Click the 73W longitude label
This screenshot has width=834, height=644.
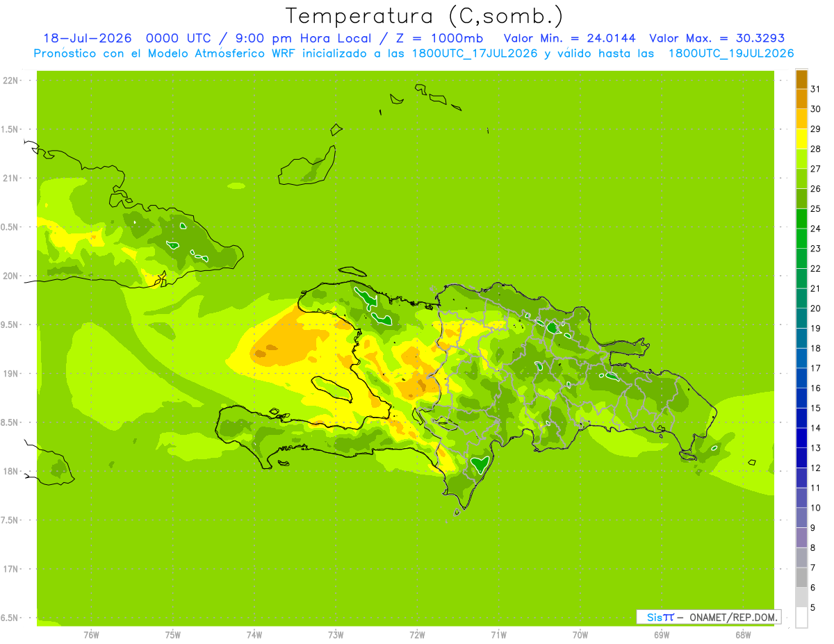pyautogui.click(x=336, y=635)
